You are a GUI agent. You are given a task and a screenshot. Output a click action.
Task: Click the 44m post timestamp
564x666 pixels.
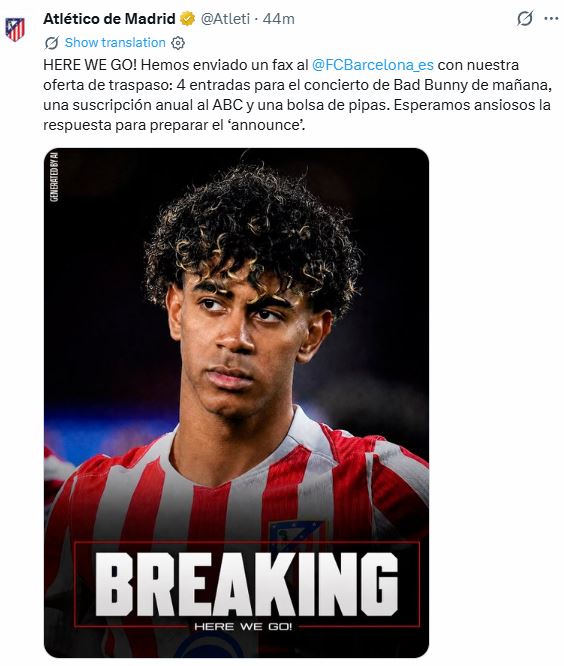(279, 19)
